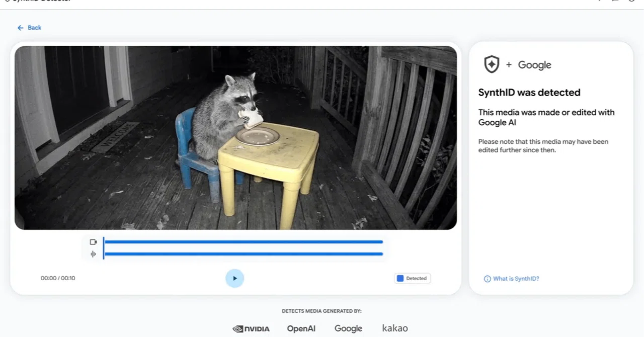Click the info icon beside What is SynthID
644x337 pixels.
487,279
